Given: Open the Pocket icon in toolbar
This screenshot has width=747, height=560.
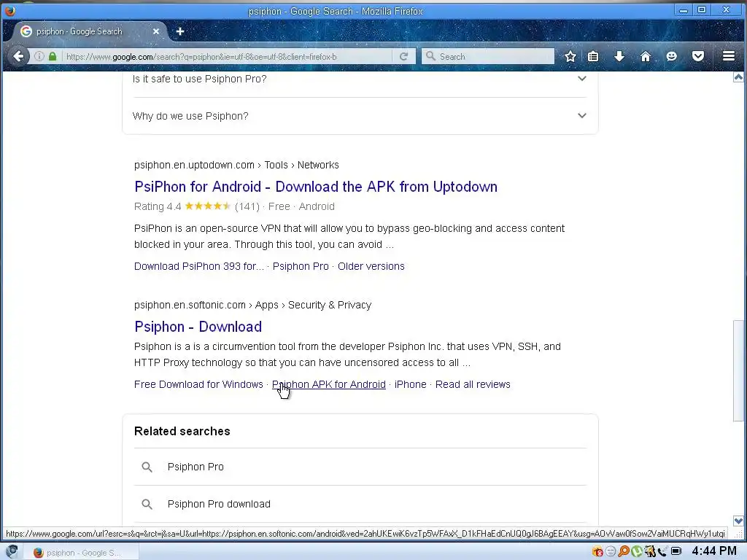Looking at the screenshot, I should 698,56.
